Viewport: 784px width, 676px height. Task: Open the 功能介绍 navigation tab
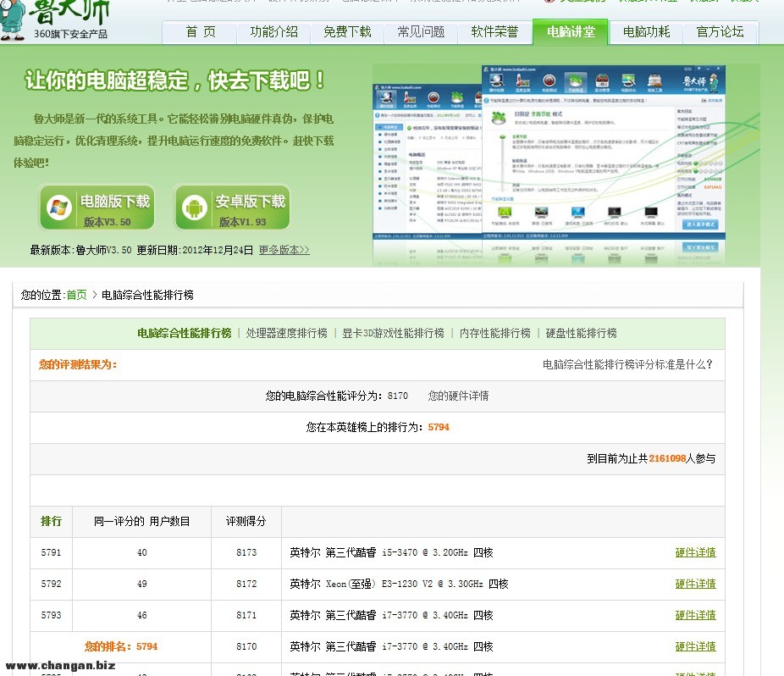tap(273, 32)
